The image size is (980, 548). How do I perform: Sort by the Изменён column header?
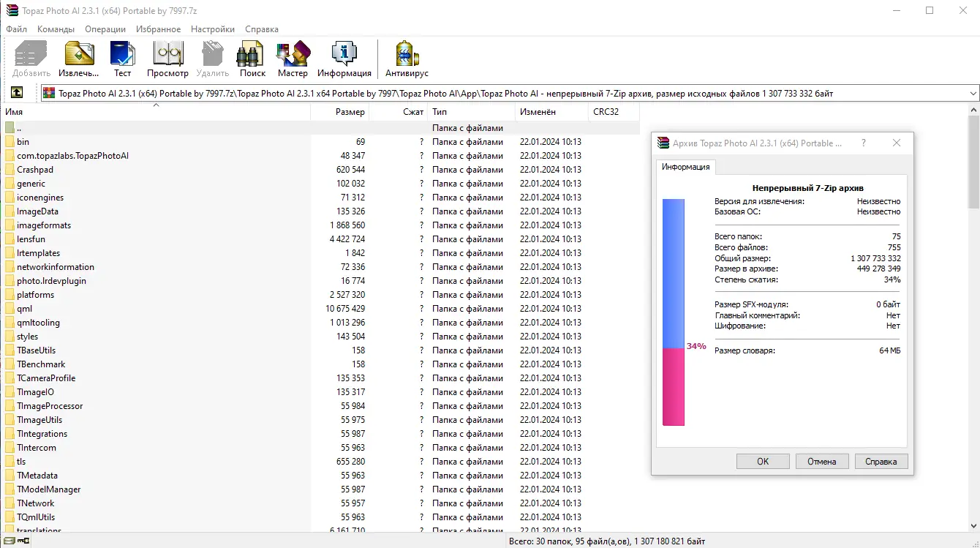[x=552, y=112]
